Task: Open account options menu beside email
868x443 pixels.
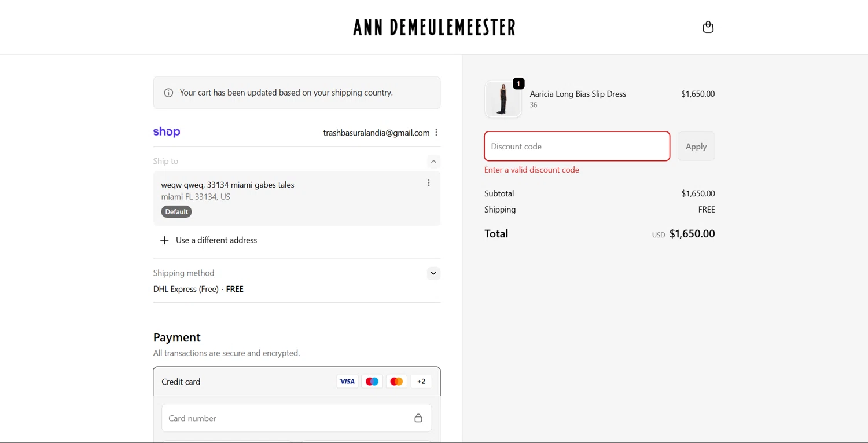Action: [x=436, y=133]
